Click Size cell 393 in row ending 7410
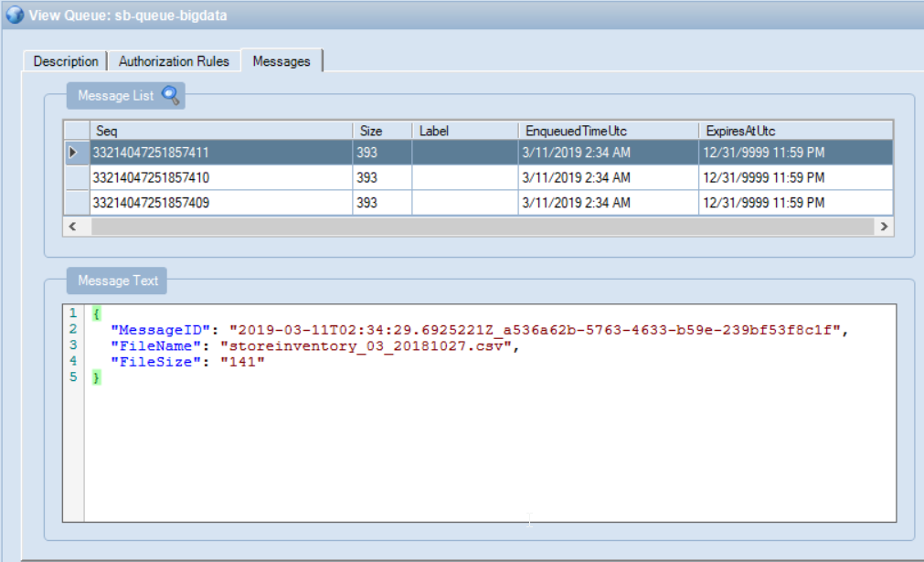This screenshot has width=924, height=562. (382, 177)
